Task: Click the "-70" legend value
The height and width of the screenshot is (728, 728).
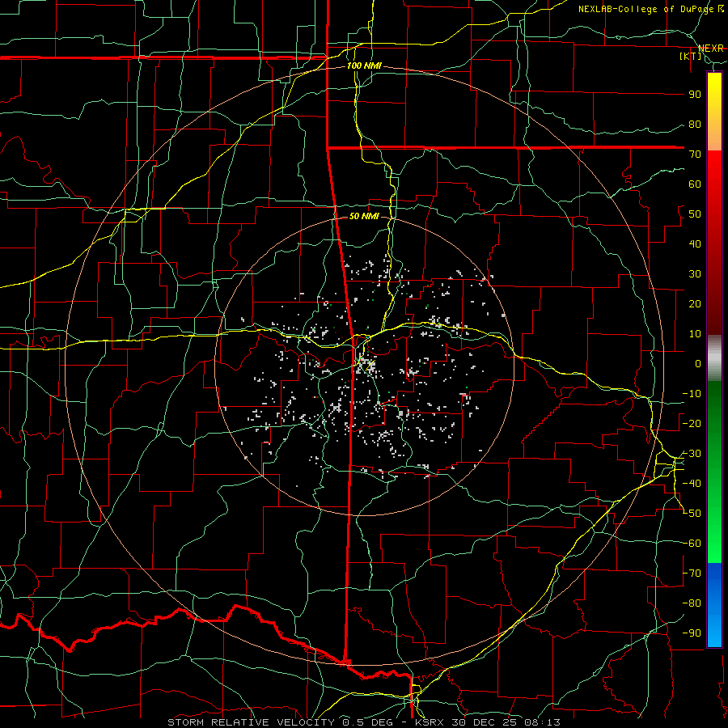Action: [x=692, y=574]
